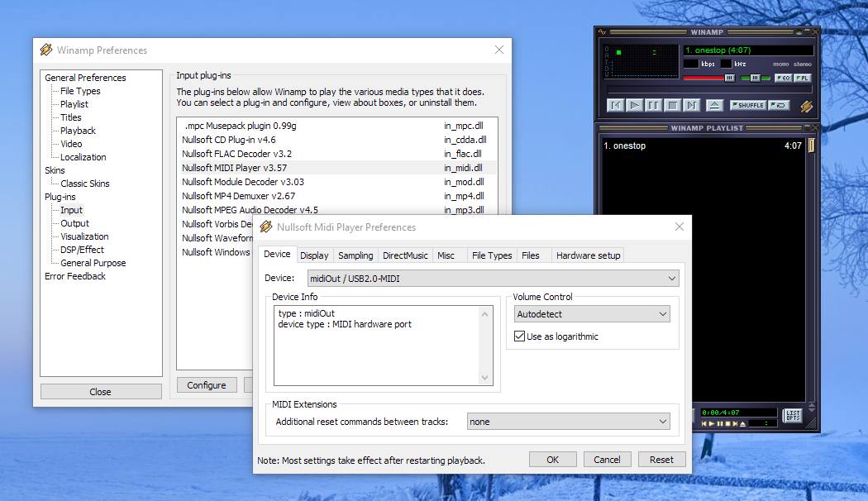Image resolution: width=868 pixels, height=501 pixels.
Task: Click the Reset button
Action: click(661, 460)
